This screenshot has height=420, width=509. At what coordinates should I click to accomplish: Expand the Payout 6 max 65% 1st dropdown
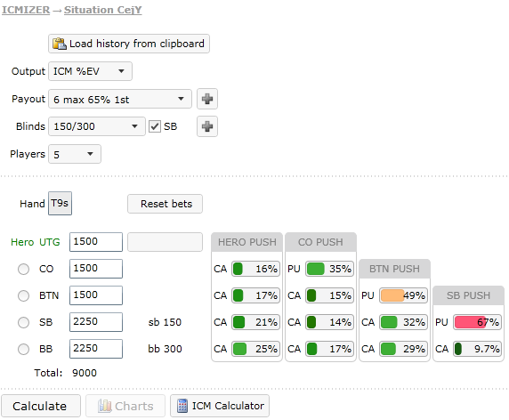tap(120, 99)
